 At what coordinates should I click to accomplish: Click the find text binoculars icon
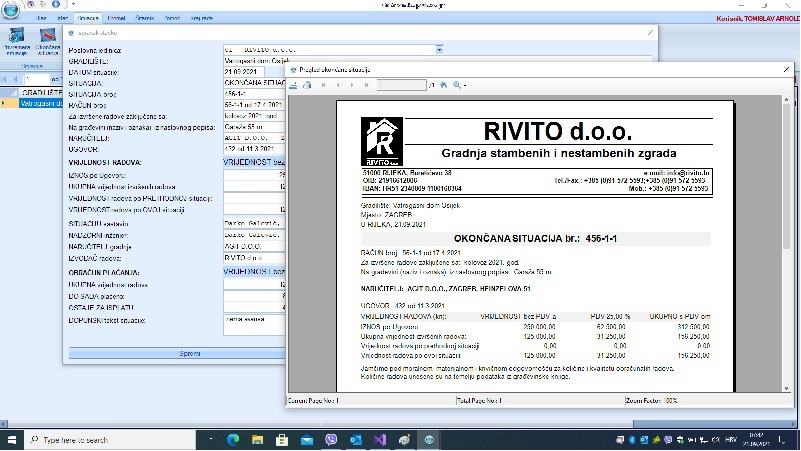(443, 85)
